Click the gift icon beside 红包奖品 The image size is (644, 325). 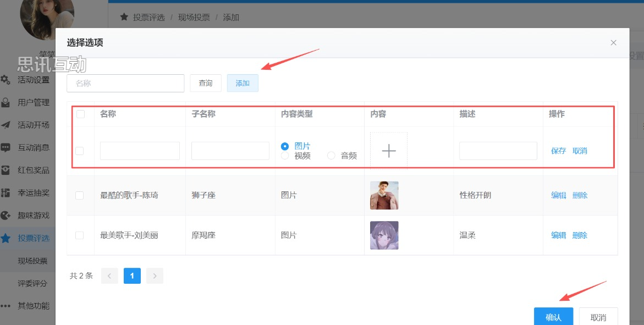coord(5,170)
